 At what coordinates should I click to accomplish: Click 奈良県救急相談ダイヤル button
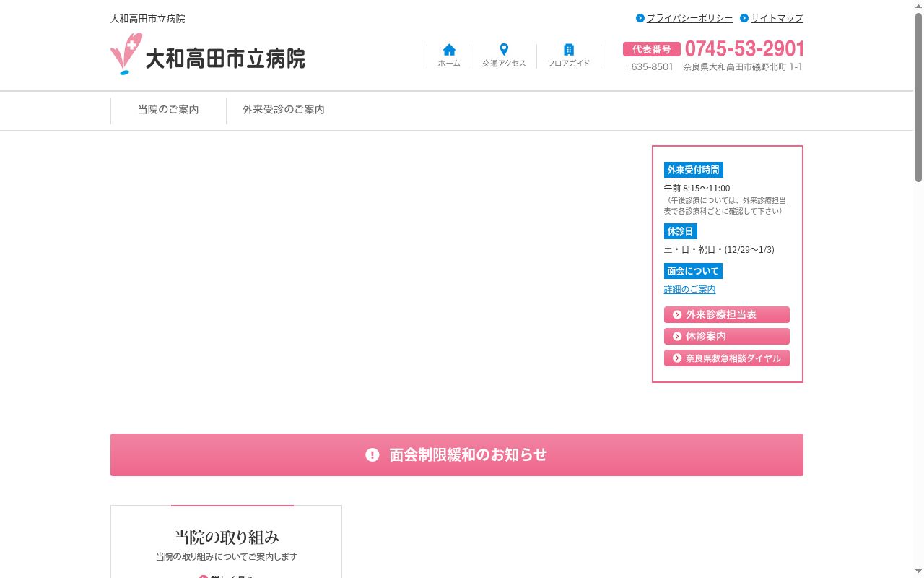[727, 358]
